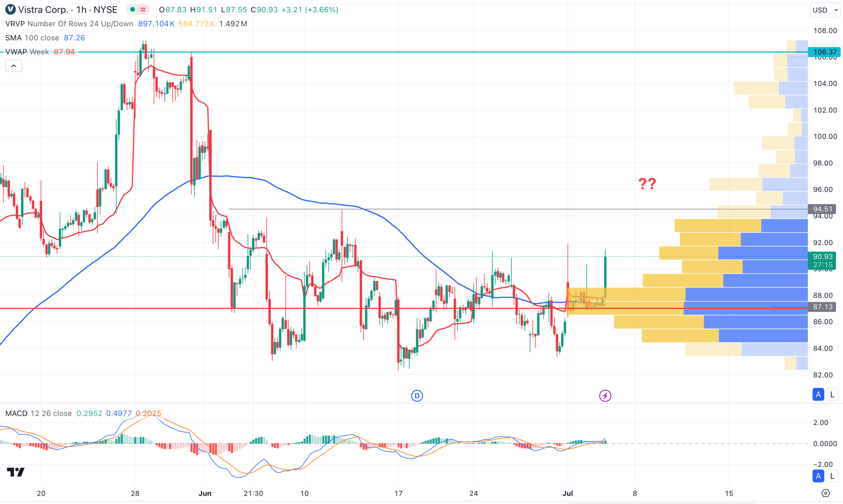The height and width of the screenshot is (504, 843).
Task: Click the date label 15 on time axis
Action: click(729, 493)
